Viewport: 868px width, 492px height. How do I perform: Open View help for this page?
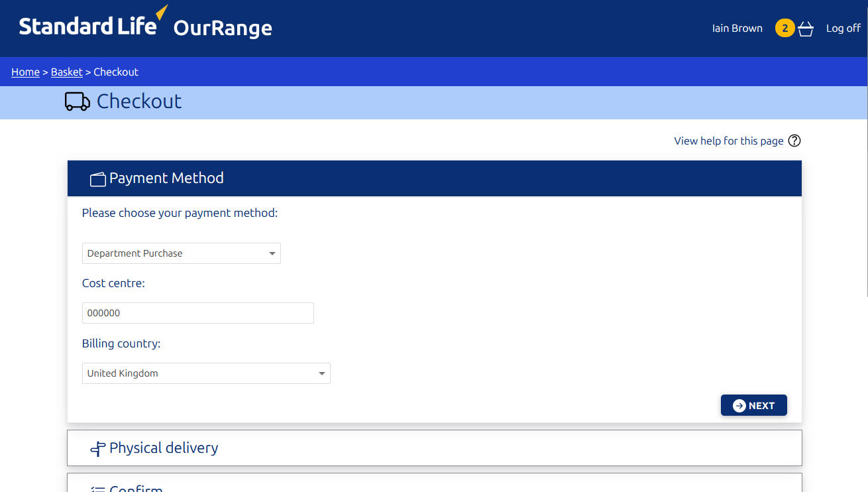728,141
